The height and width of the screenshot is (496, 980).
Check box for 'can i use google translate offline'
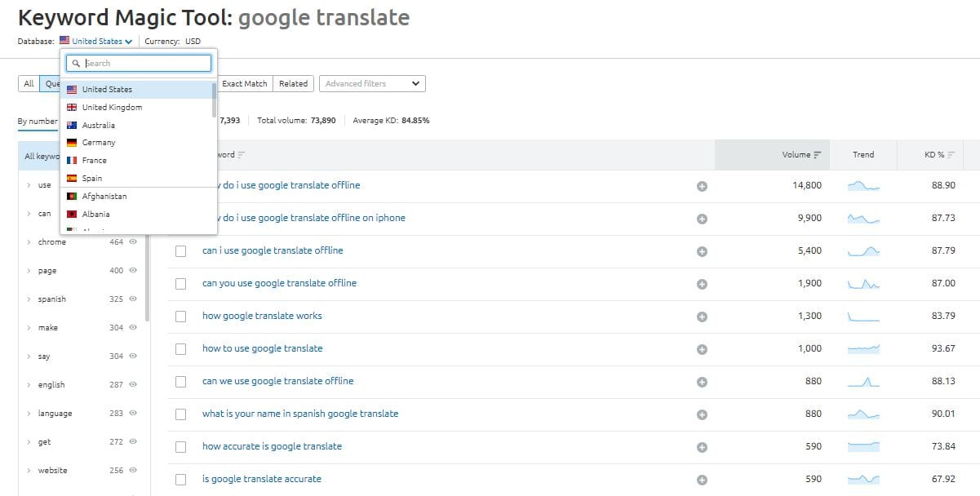point(181,251)
